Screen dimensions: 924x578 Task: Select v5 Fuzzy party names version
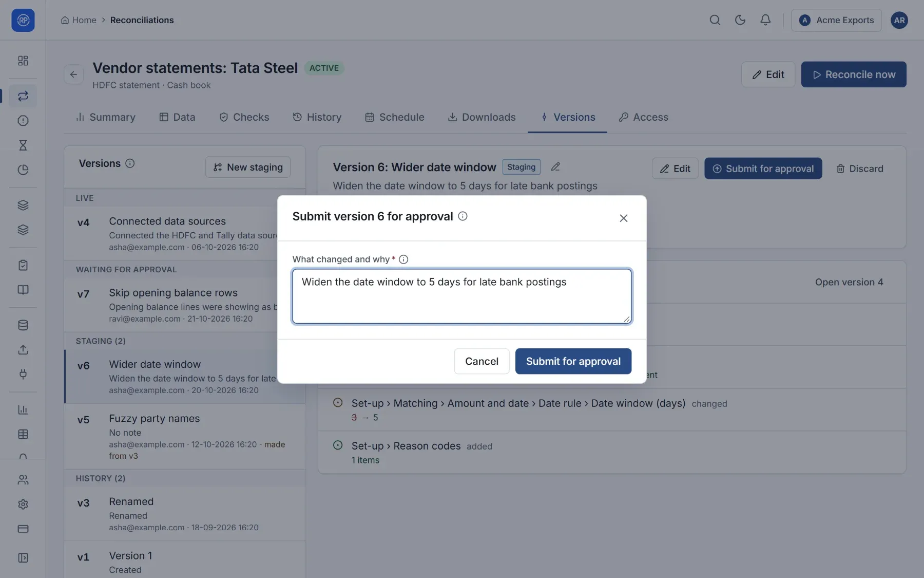185,437
